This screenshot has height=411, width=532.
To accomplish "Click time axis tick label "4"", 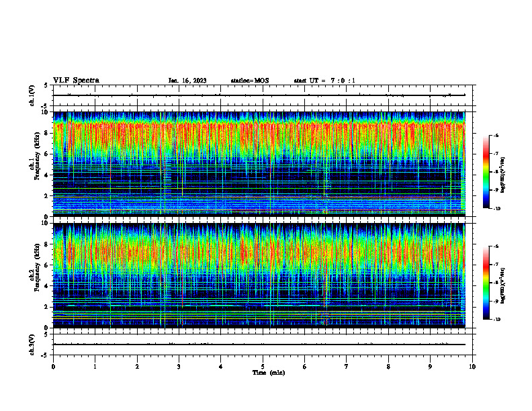I will click(x=221, y=367).
